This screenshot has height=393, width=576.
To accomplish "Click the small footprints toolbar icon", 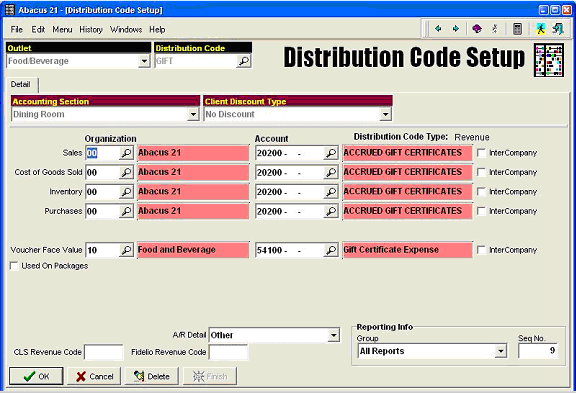I will (495, 29).
